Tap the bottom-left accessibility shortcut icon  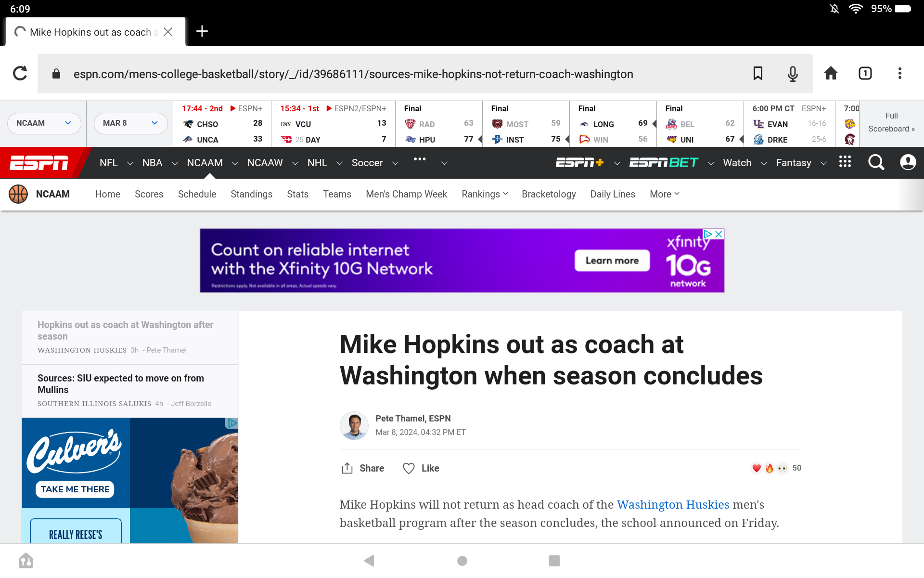point(26,561)
